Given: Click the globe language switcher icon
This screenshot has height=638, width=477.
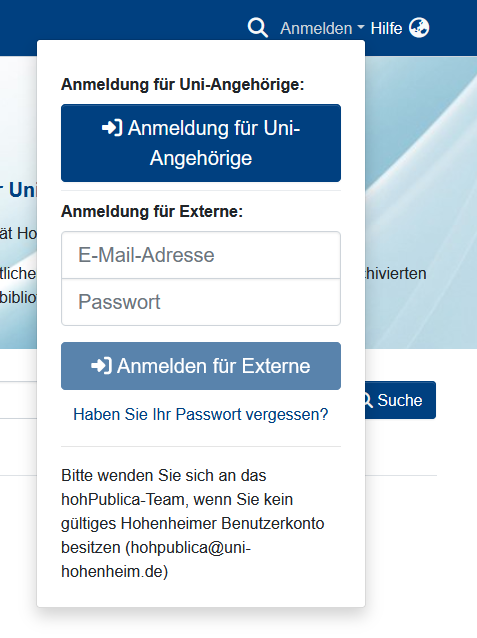Looking at the screenshot, I should click(x=419, y=28).
